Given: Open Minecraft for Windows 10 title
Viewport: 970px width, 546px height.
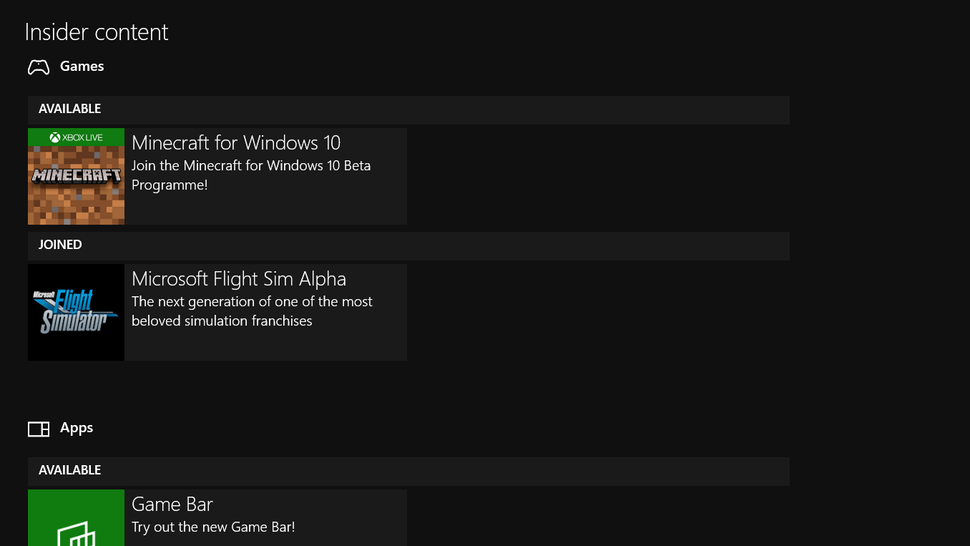Looking at the screenshot, I should 236,143.
